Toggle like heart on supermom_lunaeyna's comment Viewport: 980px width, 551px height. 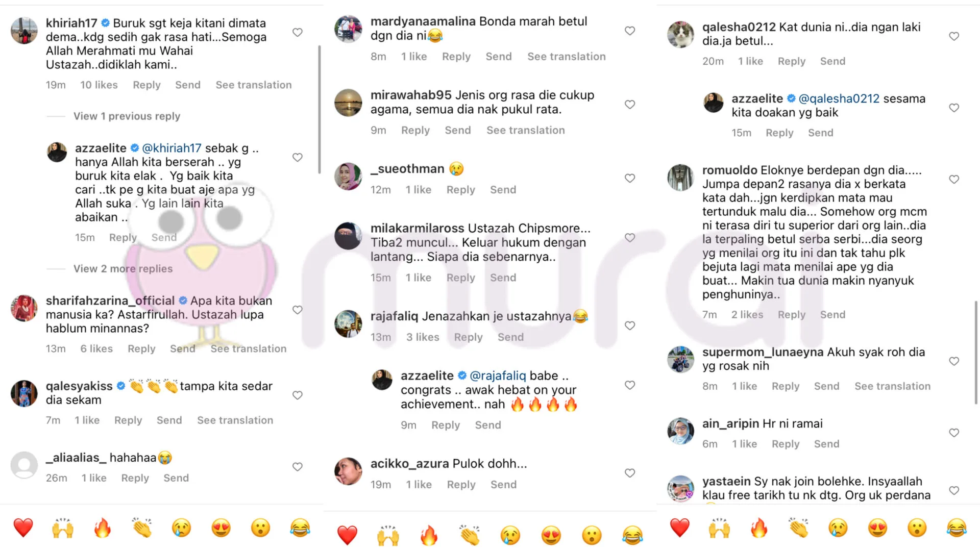954,362
